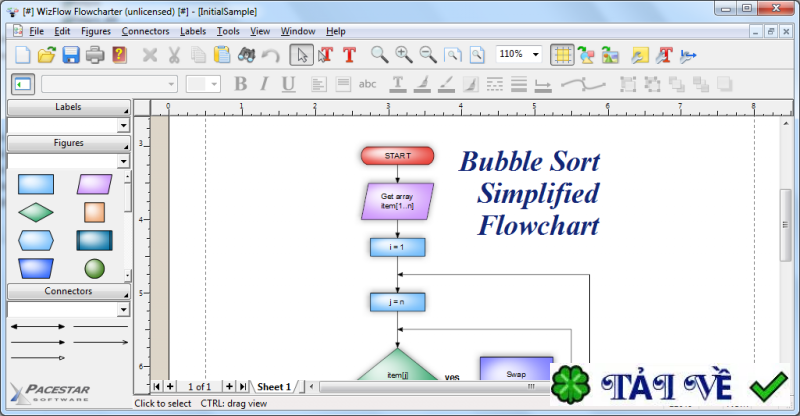Select the pointer selection tool

(x=302, y=55)
